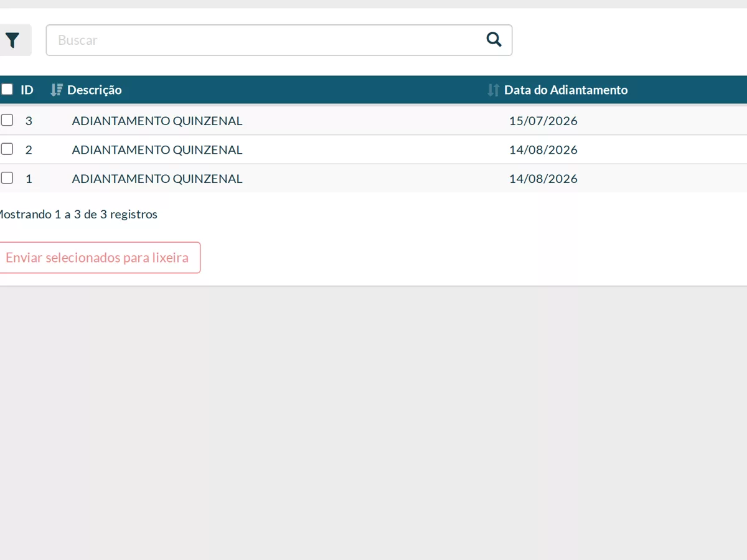Select the date 15/07/2026

543,121
